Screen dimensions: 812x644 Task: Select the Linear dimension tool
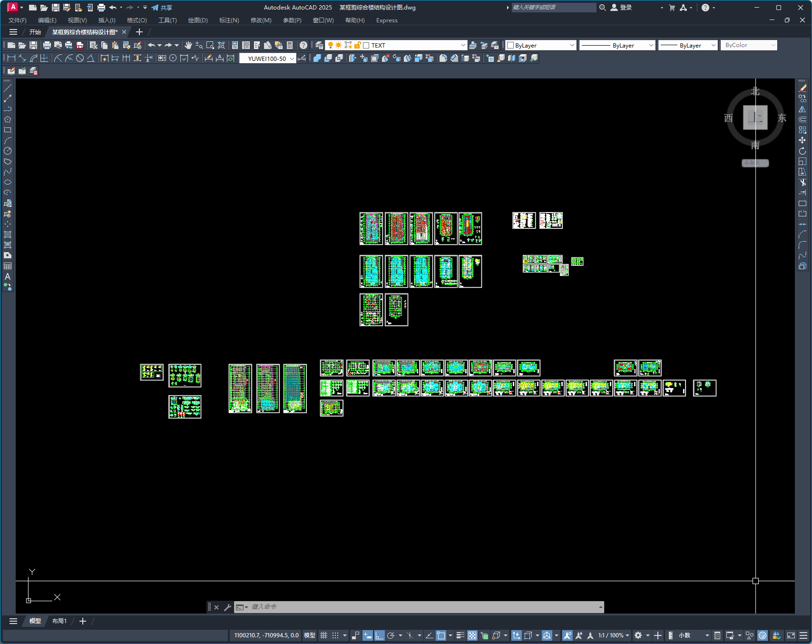(x=11, y=58)
